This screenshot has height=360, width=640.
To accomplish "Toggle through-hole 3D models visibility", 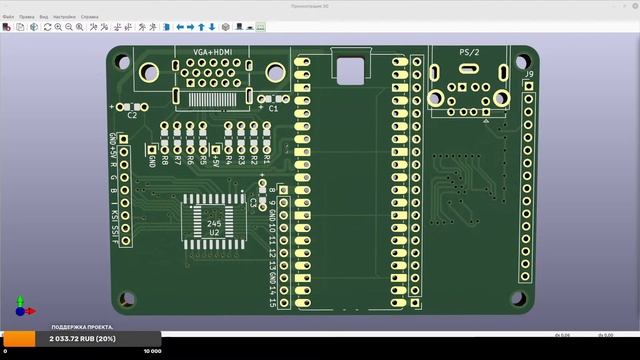I will [239, 27].
